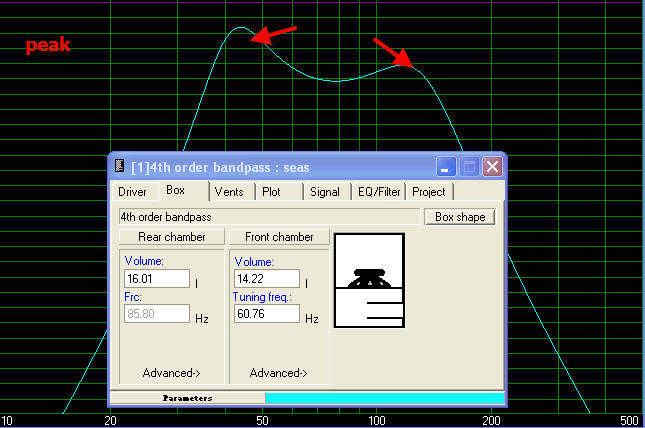Open the EQ/Filter tab
Image resolution: width=645 pixels, height=428 pixels.
click(x=379, y=192)
